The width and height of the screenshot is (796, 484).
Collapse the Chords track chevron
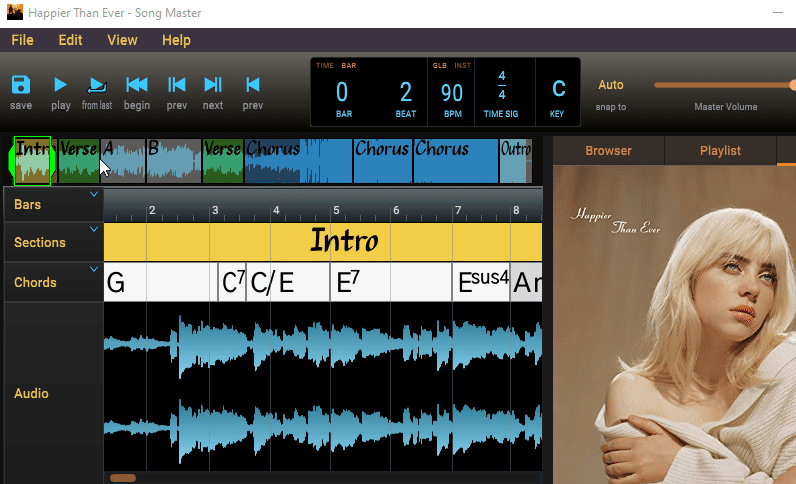(x=94, y=269)
